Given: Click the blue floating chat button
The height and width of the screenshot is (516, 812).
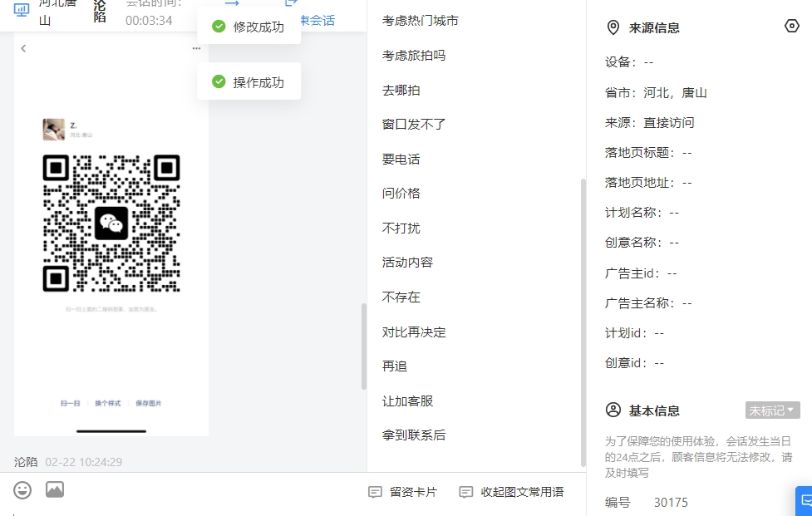Looking at the screenshot, I should click(x=805, y=500).
